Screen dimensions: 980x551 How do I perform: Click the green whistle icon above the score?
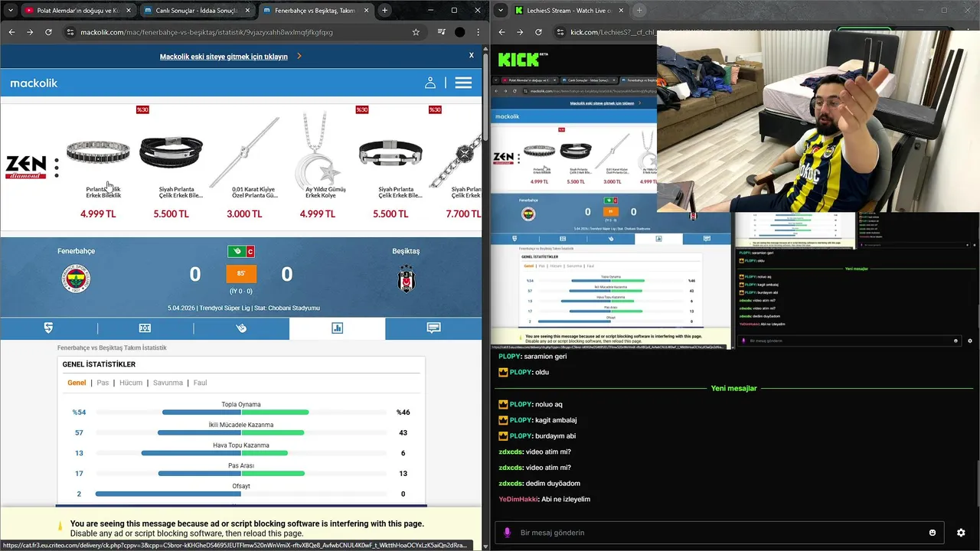(x=236, y=252)
